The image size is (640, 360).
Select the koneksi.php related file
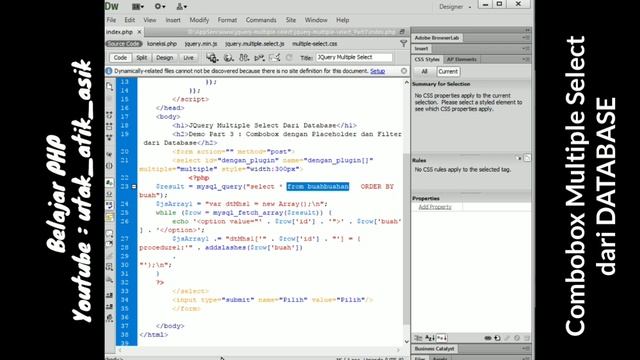click(x=162, y=44)
